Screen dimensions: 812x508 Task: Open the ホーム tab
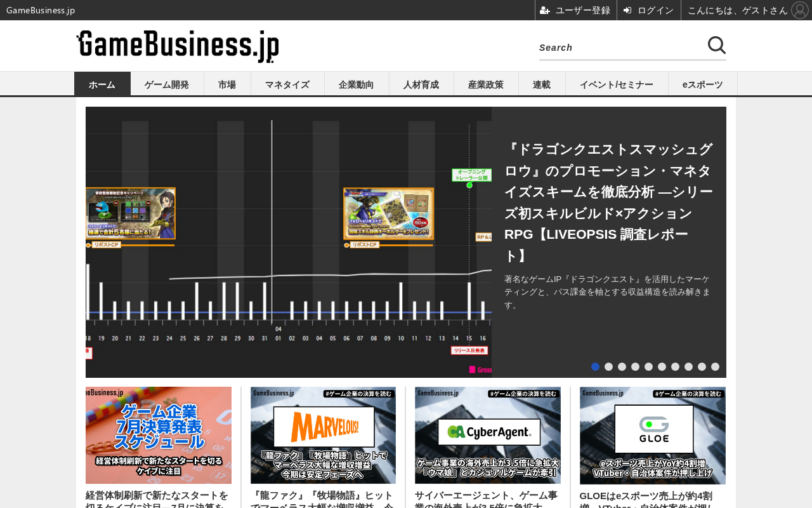[102, 84]
